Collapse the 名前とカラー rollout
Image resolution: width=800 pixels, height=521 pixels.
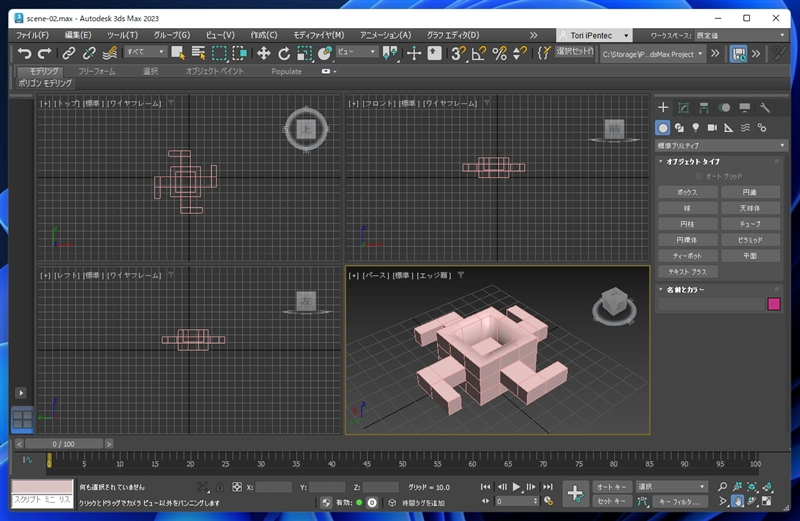[x=685, y=289]
